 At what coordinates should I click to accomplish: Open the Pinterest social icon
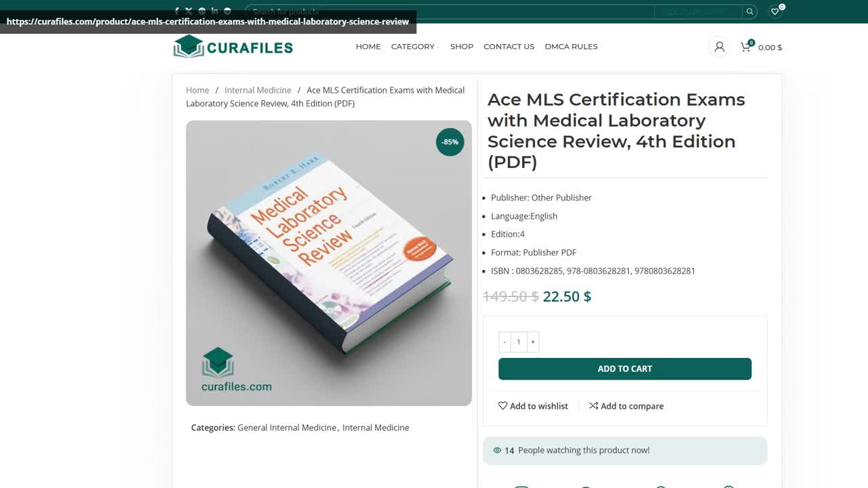(x=201, y=11)
